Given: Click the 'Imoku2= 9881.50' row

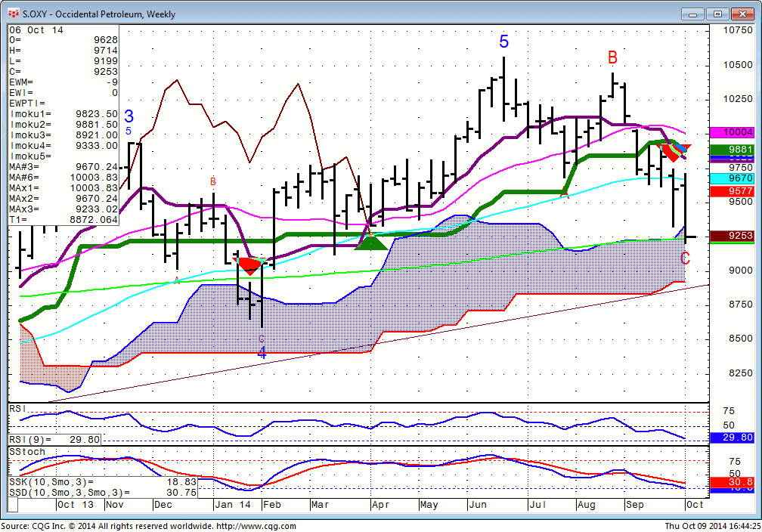Looking at the screenshot, I should (63, 125).
